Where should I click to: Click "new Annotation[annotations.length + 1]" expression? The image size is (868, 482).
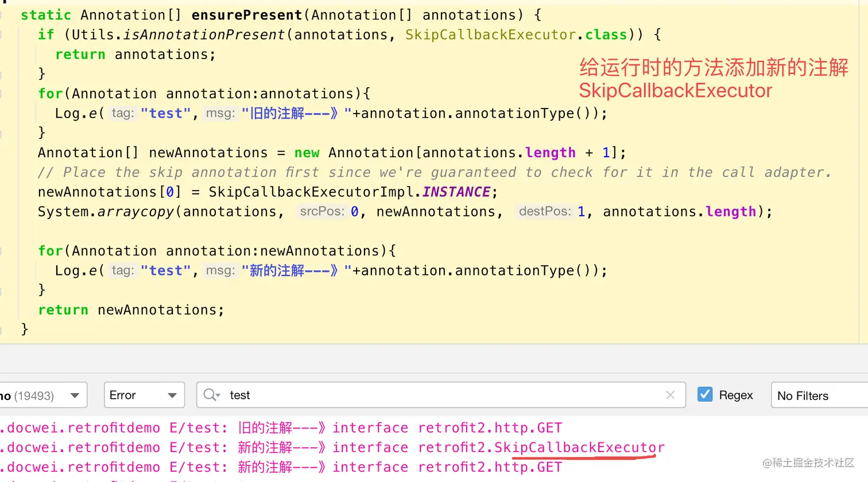(456, 153)
